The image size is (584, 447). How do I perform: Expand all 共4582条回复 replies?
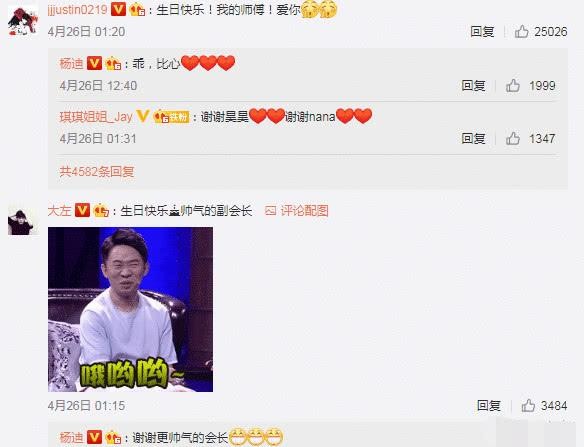click(97, 171)
